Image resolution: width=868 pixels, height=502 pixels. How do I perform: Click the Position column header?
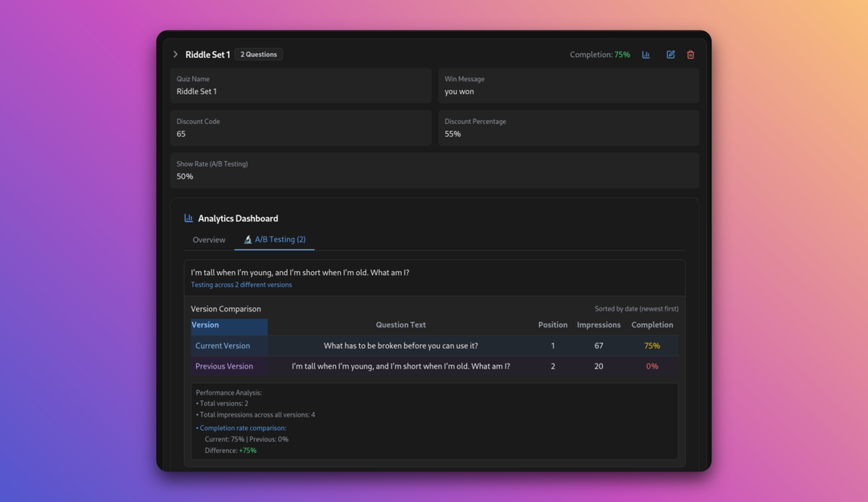pyautogui.click(x=552, y=325)
